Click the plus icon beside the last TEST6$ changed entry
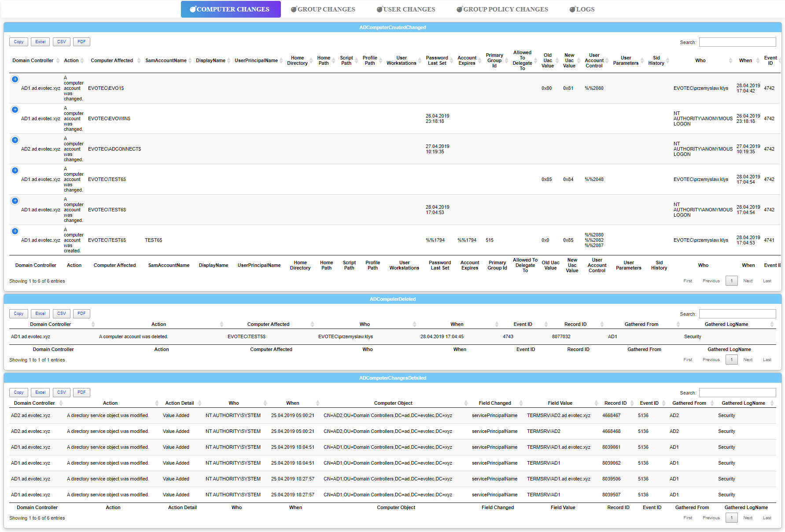Image resolution: width=785 pixels, height=532 pixels. click(x=15, y=201)
